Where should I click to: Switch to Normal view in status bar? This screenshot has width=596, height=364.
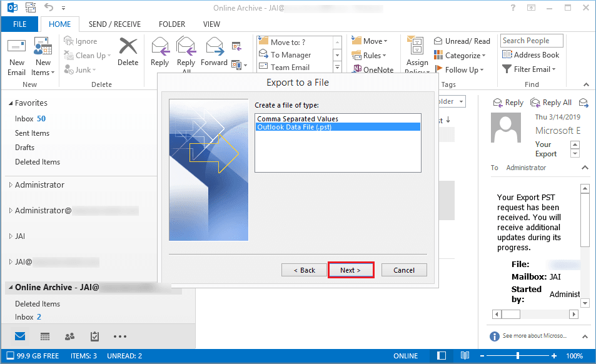[442, 356]
